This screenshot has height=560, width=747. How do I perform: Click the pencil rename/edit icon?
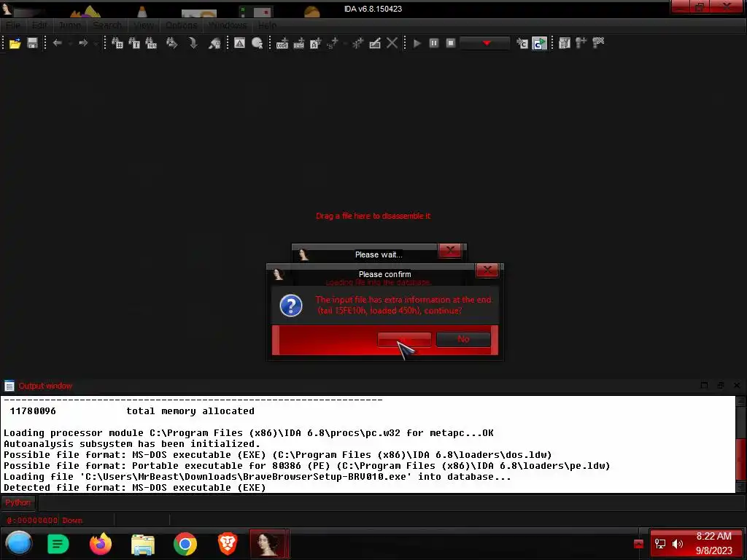point(375,43)
